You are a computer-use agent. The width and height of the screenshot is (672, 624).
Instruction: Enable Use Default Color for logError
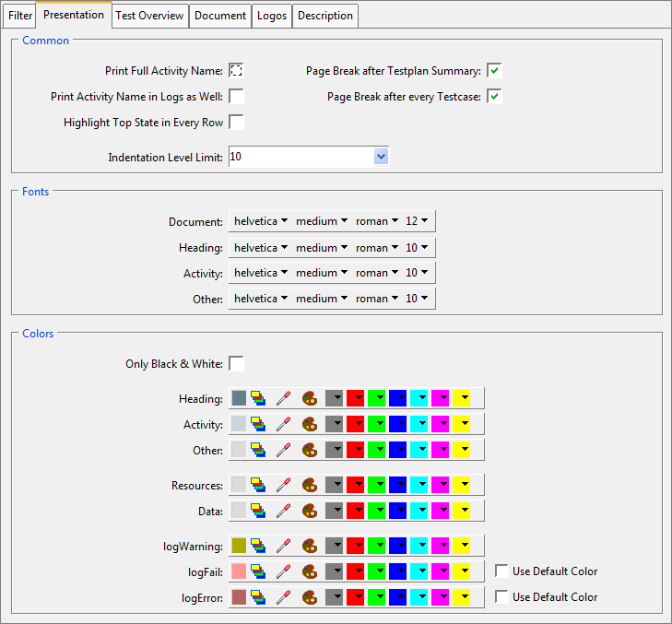[x=501, y=597]
